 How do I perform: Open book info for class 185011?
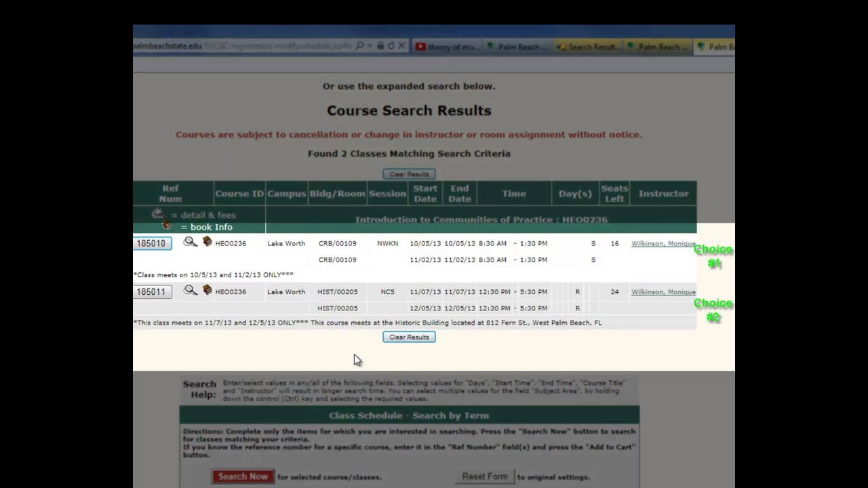click(x=208, y=291)
